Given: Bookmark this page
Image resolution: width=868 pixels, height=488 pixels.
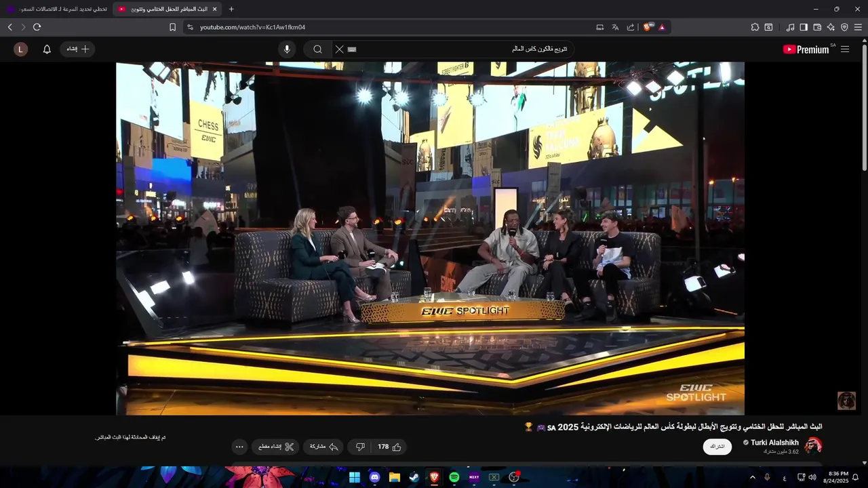Looking at the screenshot, I should click(x=172, y=27).
